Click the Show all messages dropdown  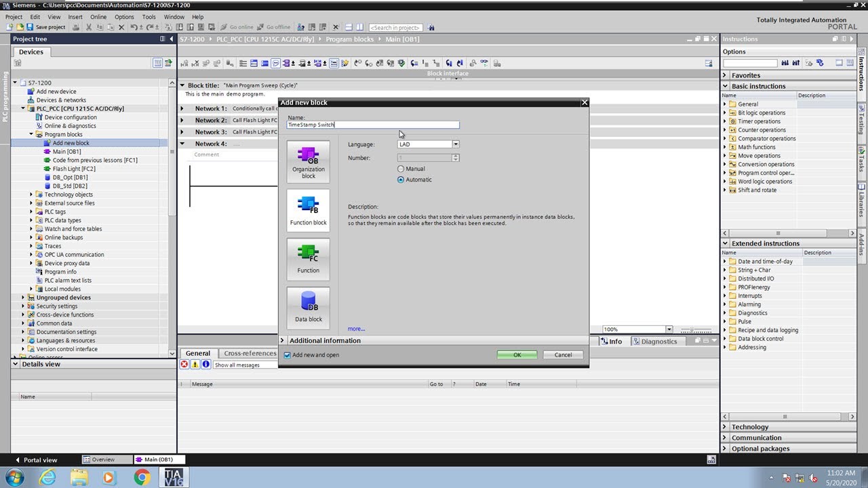pos(245,365)
